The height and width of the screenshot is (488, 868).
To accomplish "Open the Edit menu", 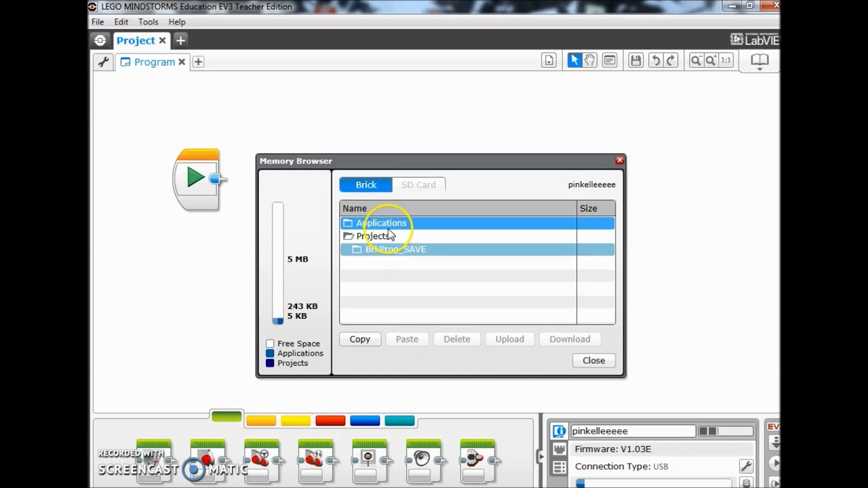I will click(x=121, y=22).
